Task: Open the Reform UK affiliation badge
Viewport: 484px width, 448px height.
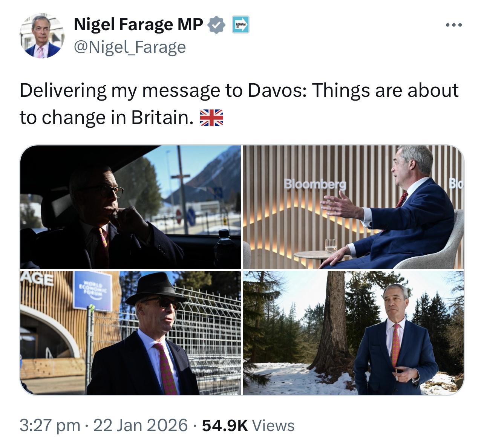Action: tap(240, 25)
